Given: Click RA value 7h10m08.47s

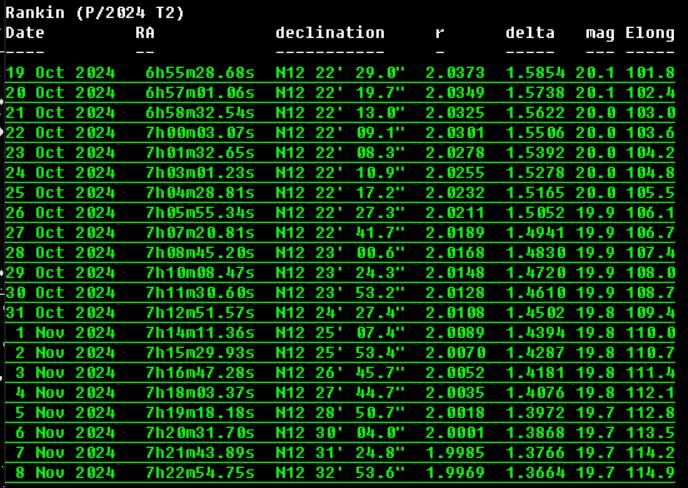Looking at the screenshot, I should coord(200,273).
